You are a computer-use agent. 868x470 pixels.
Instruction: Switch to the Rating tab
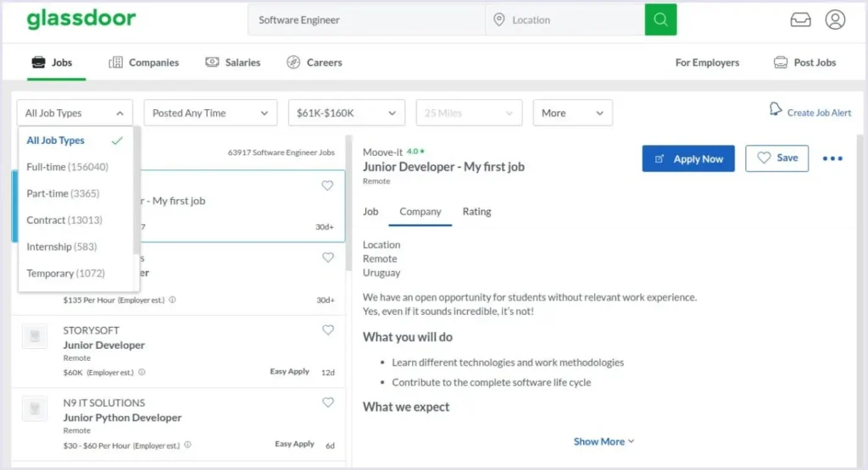pos(476,211)
